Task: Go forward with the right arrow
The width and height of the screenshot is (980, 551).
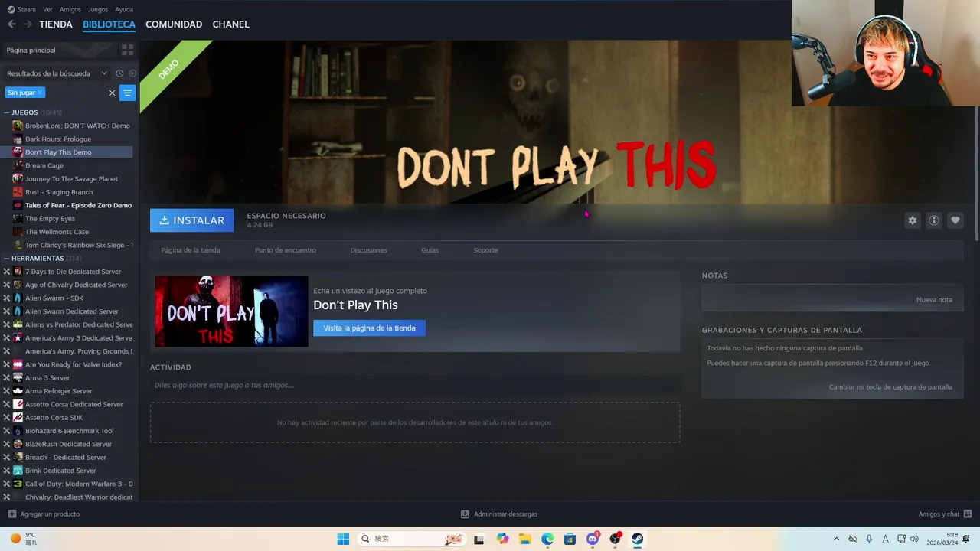Action: [x=28, y=24]
